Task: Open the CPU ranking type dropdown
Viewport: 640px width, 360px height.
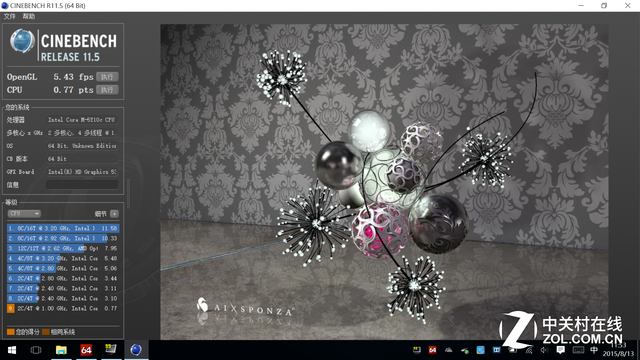Action: [24, 213]
